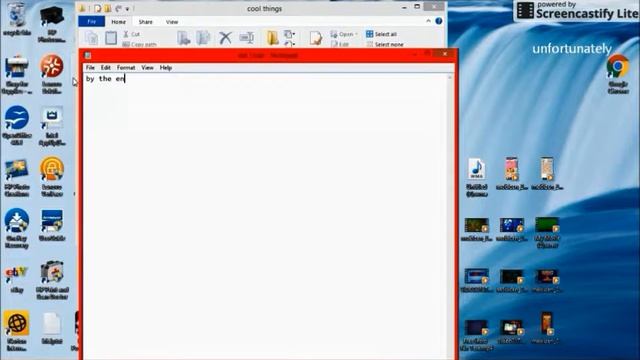Open the Customize Quick Access Toolbar dropdown arrow

(127, 9)
